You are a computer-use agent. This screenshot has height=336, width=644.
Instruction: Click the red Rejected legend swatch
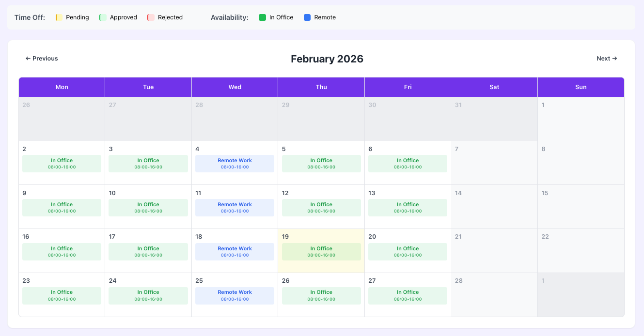pos(151,17)
